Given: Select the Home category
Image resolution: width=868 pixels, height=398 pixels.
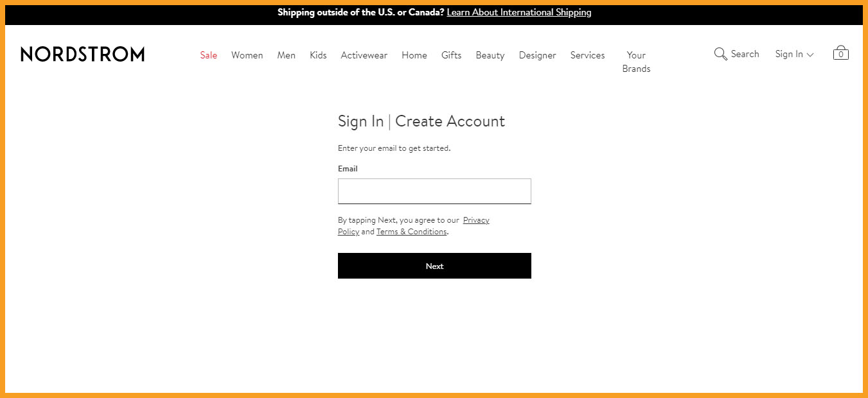Looking at the screenshot, I should pyautogui.click(x=414, y=55).
